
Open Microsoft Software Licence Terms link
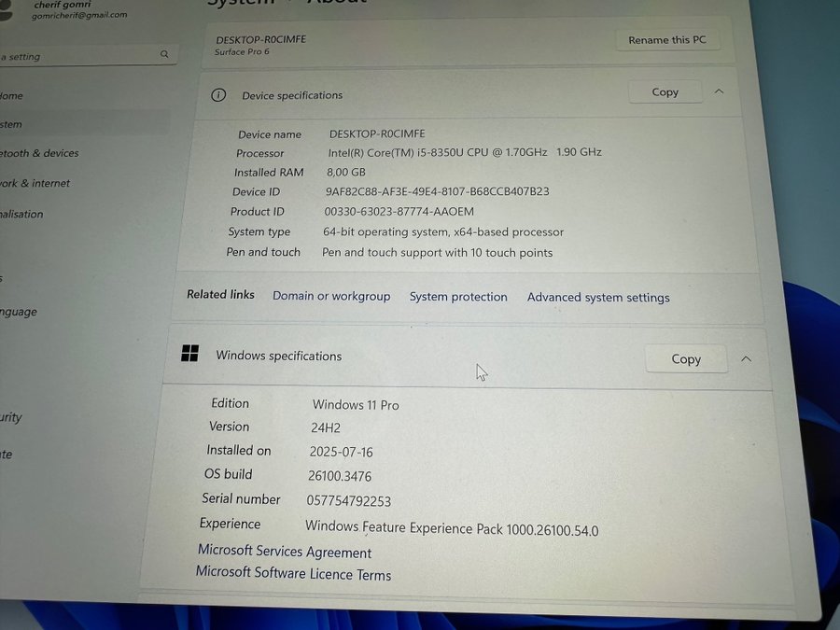(x=293, y=573)
